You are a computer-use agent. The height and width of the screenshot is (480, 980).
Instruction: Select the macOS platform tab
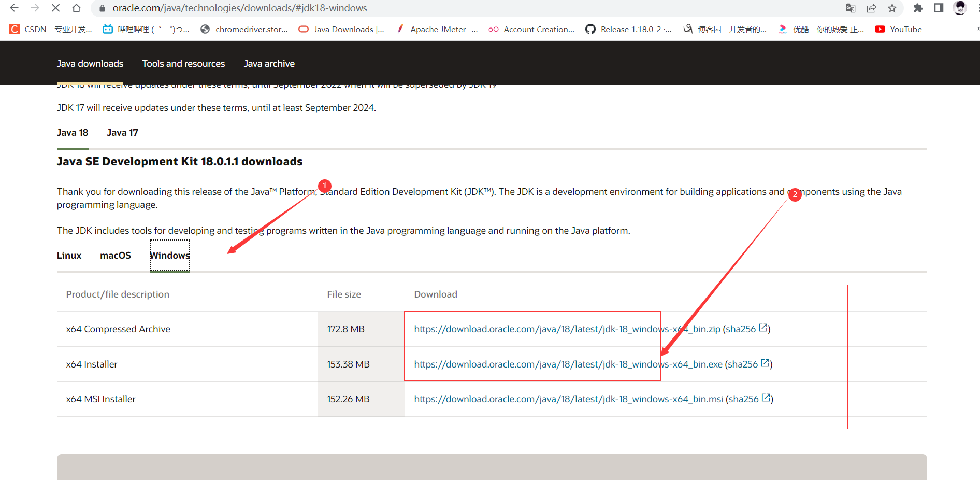[x=116, y=256]
